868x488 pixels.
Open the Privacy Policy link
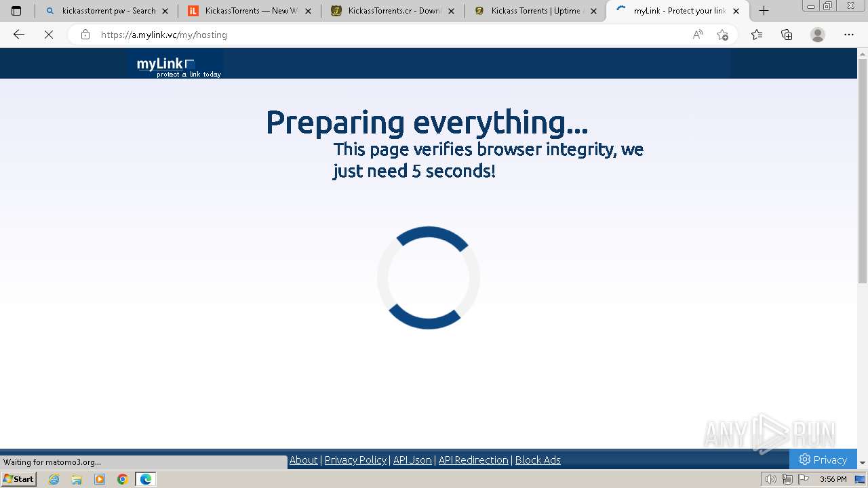[355, 460]
